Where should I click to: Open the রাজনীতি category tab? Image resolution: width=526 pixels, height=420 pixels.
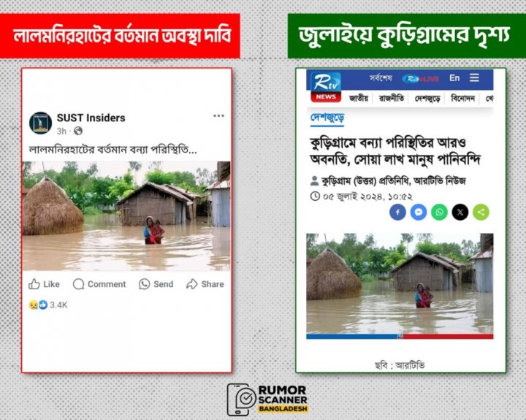tap(392, 99)
